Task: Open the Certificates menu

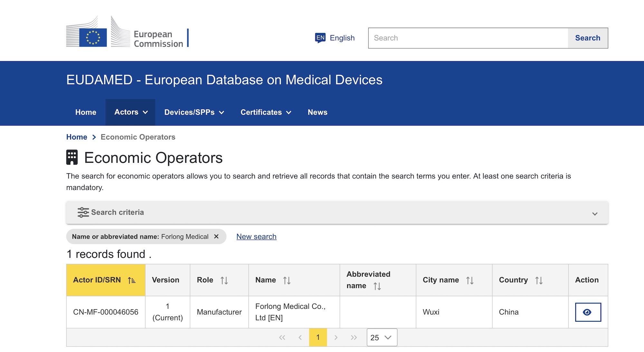Action: [x=266, y=112]
